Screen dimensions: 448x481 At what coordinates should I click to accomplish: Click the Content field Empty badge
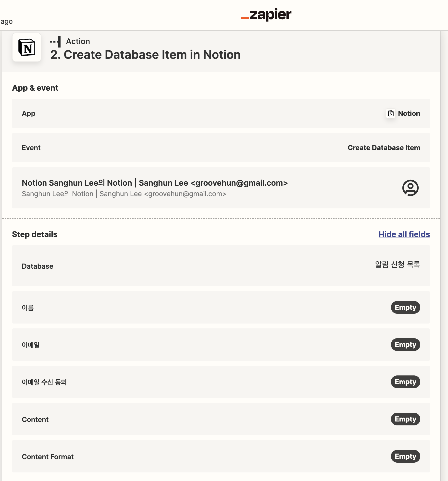pyautogui.click(x=405, y=419)
